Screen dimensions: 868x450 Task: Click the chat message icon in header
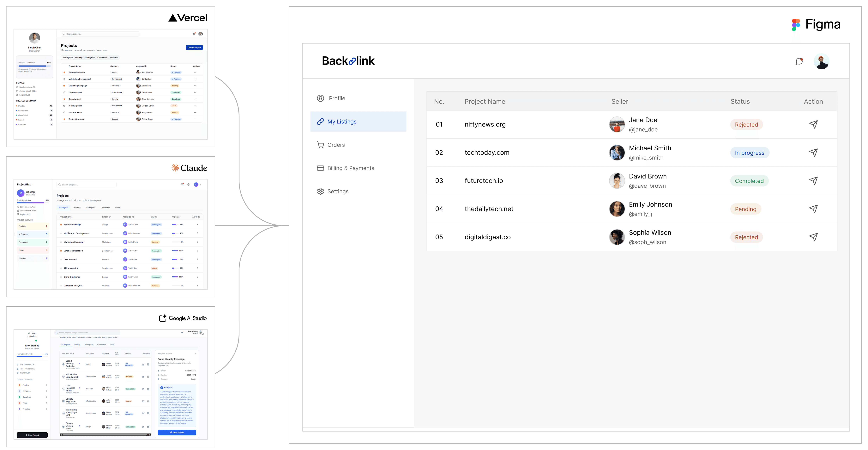pos(799,61)
